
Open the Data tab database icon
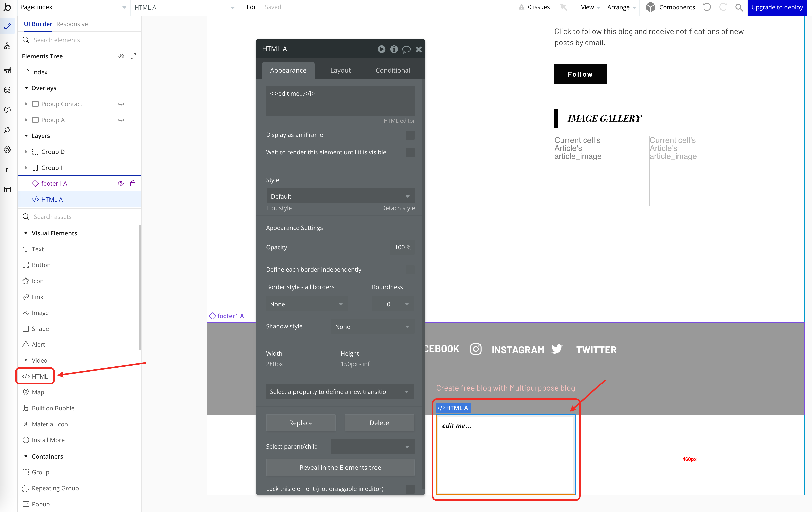click(7, 90)
